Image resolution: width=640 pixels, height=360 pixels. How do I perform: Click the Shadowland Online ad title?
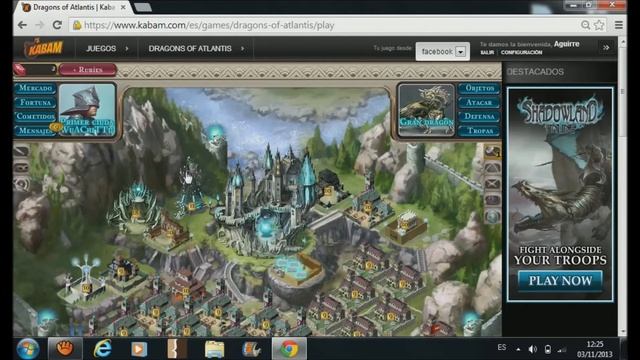click(x=560, y=113)
